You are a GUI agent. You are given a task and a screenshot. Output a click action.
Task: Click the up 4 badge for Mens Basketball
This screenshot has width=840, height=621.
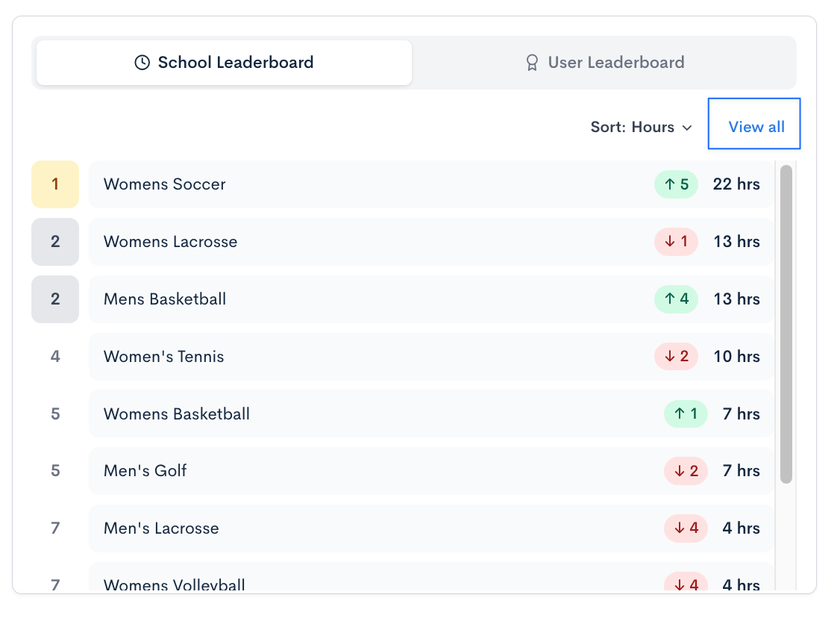pos(676,299)
